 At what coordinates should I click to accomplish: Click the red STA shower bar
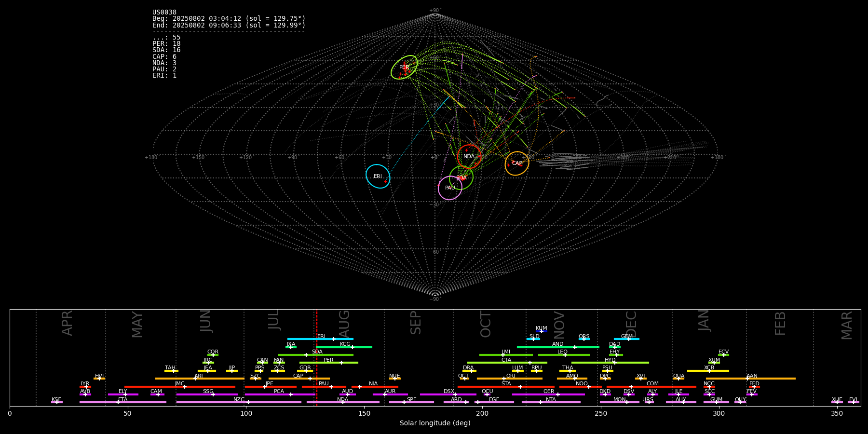506,386
